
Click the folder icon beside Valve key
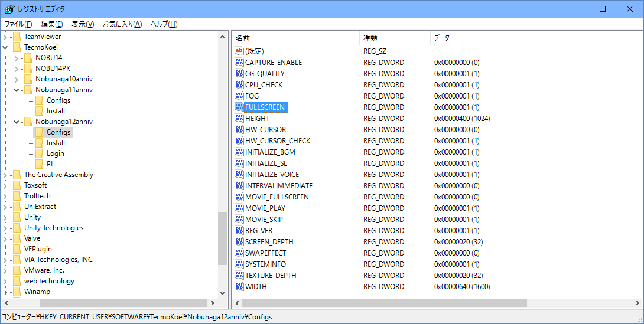(x=17, y=238)
